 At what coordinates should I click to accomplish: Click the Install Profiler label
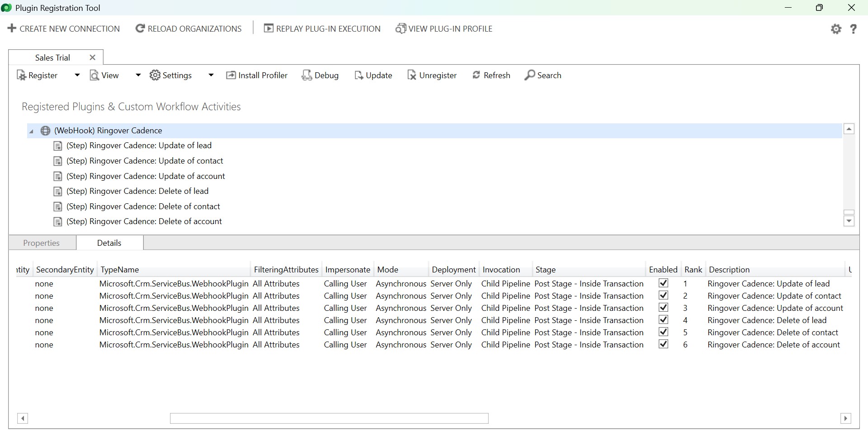(263, 75)
